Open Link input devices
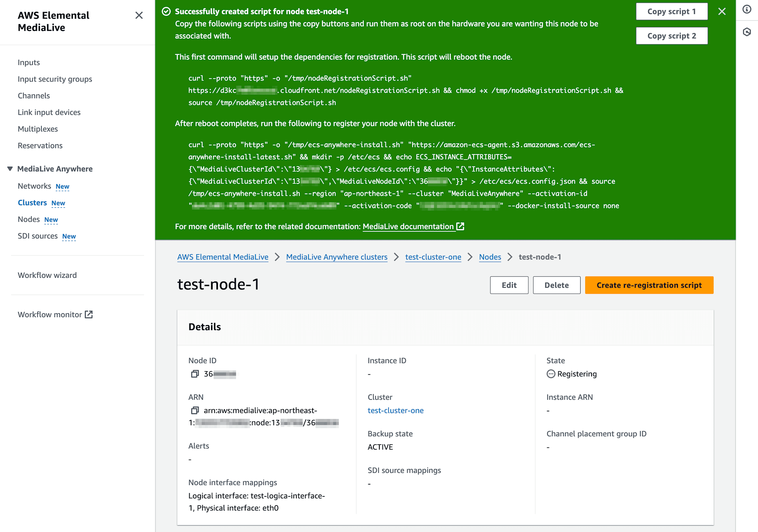 [x=49, y=112]
